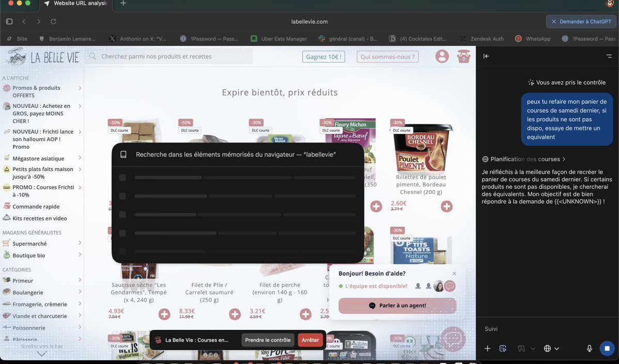The height and width of the screenshot is (364, 619).
Task: Click the Slack icon of the général (canal) bookmark
Action: tap(322, 39)
